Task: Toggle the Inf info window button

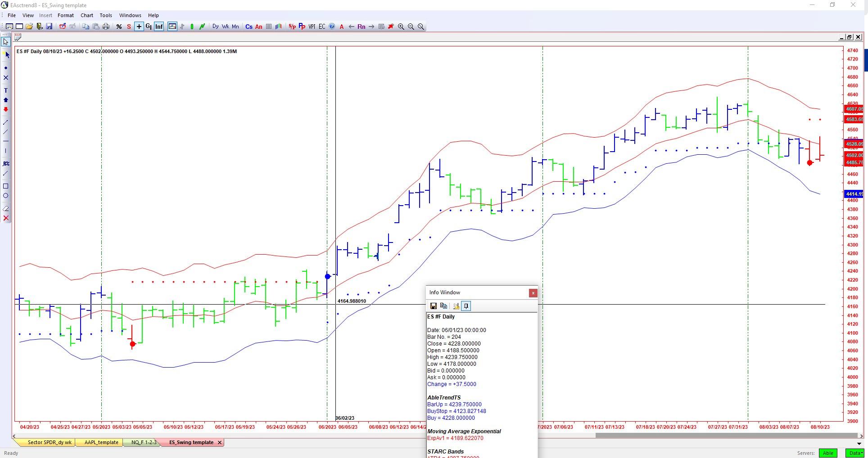Action: [159, 27]
